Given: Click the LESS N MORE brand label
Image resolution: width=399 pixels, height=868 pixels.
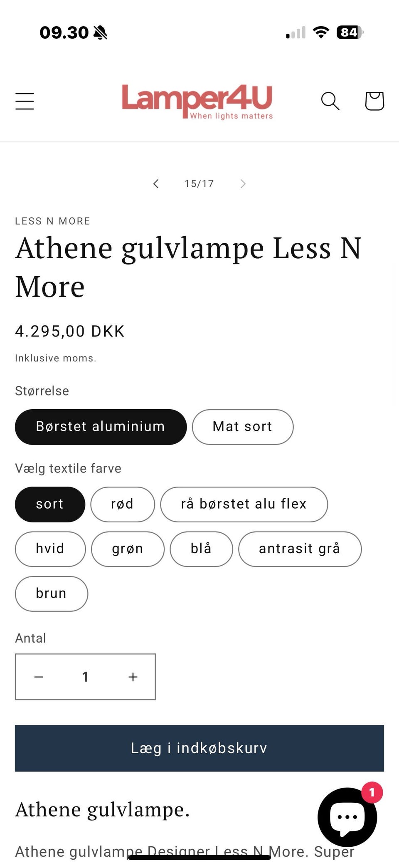Looking at the screenshot, I should [52, 221].
